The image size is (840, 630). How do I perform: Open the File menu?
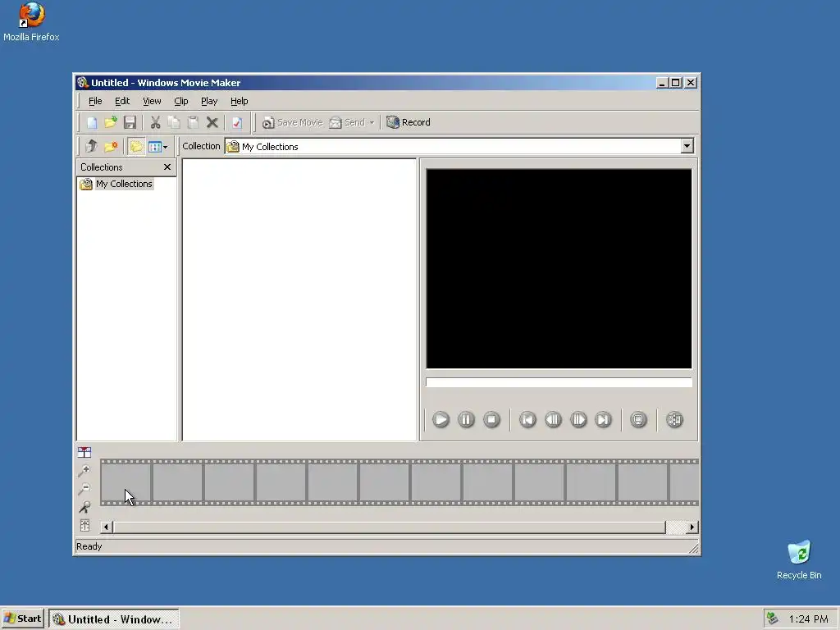pos(95,101)
